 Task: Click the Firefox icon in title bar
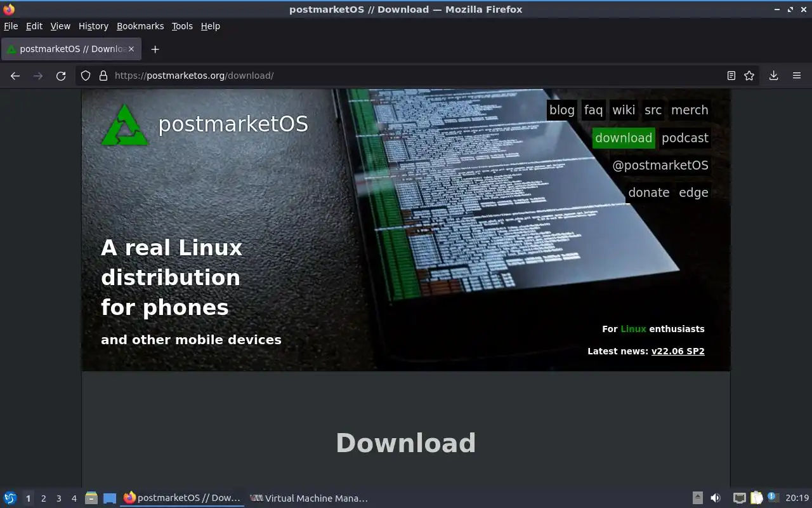9,10
